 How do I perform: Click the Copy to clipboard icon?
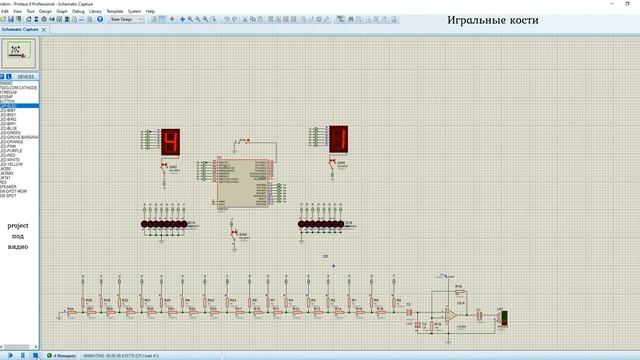coord(253,19)
